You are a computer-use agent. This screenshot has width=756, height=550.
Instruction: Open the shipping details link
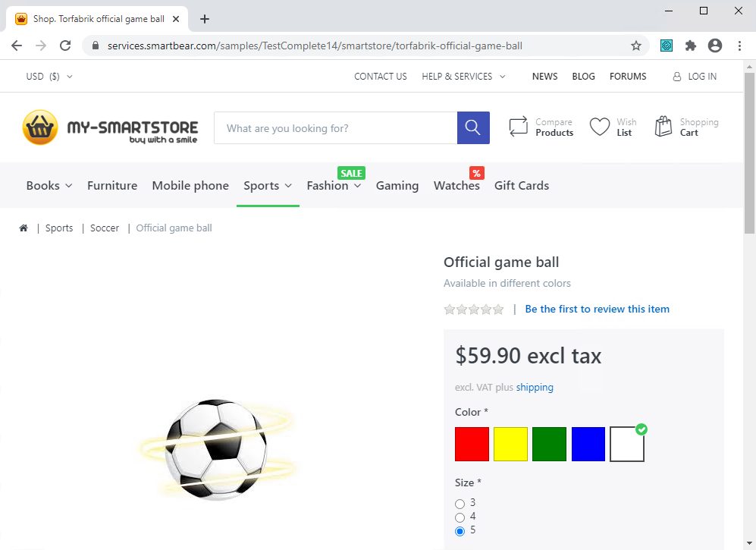coord(535,387)
